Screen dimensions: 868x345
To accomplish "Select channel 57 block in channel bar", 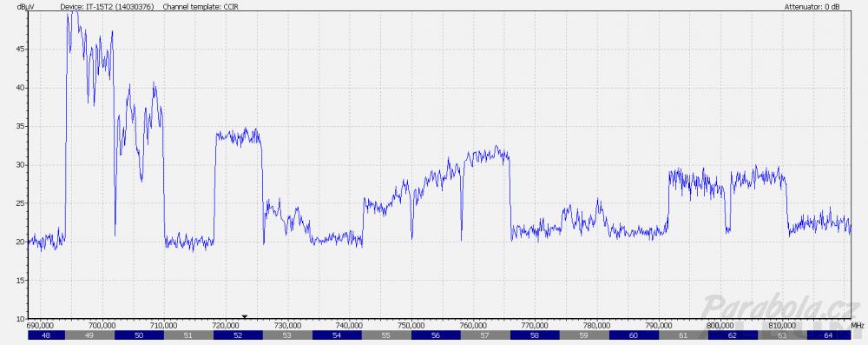I will click(485, 335).
